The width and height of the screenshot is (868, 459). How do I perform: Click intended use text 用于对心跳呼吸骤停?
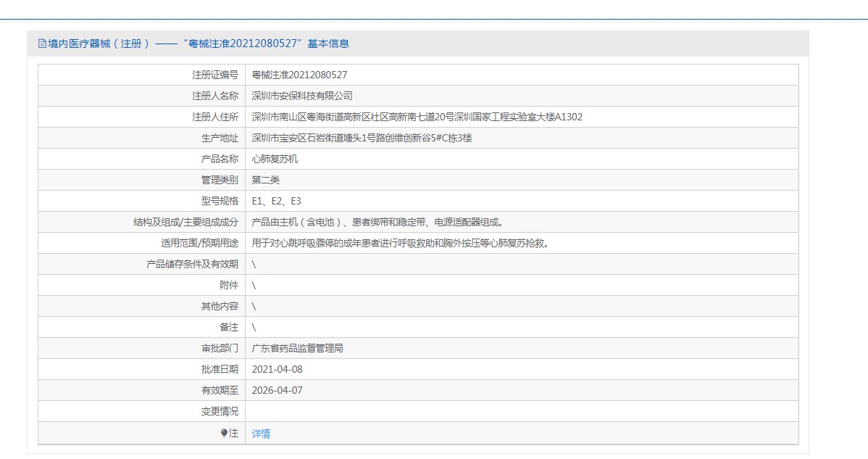[400, 243]
